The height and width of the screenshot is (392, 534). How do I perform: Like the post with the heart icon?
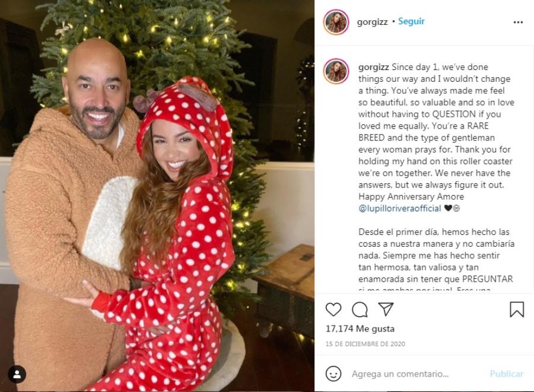click(333, 310)
